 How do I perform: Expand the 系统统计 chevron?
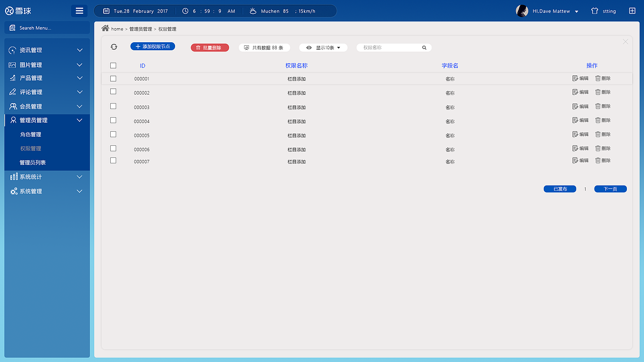(x=79, y=177)
